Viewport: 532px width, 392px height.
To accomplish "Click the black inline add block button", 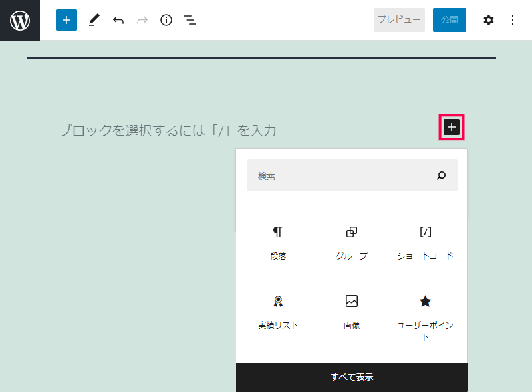I will click(452, 127).
